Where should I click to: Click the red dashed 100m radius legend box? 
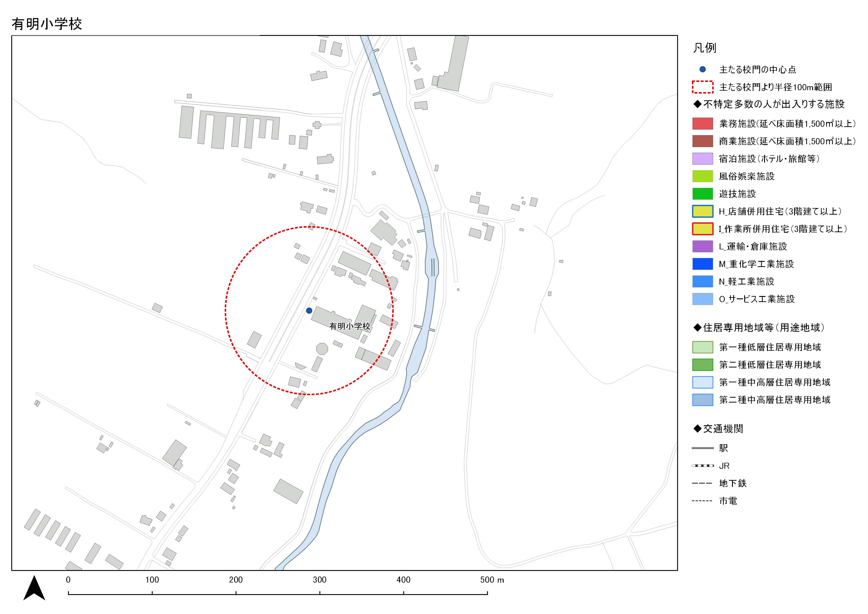pyautogui.click(x=703, y=87)
